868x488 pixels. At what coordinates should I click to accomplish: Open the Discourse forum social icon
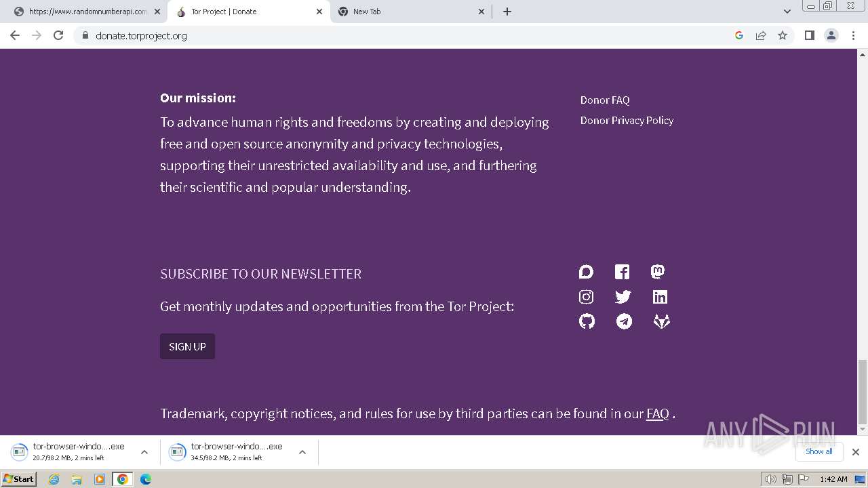pyautogui.click(x=586, y=272)
